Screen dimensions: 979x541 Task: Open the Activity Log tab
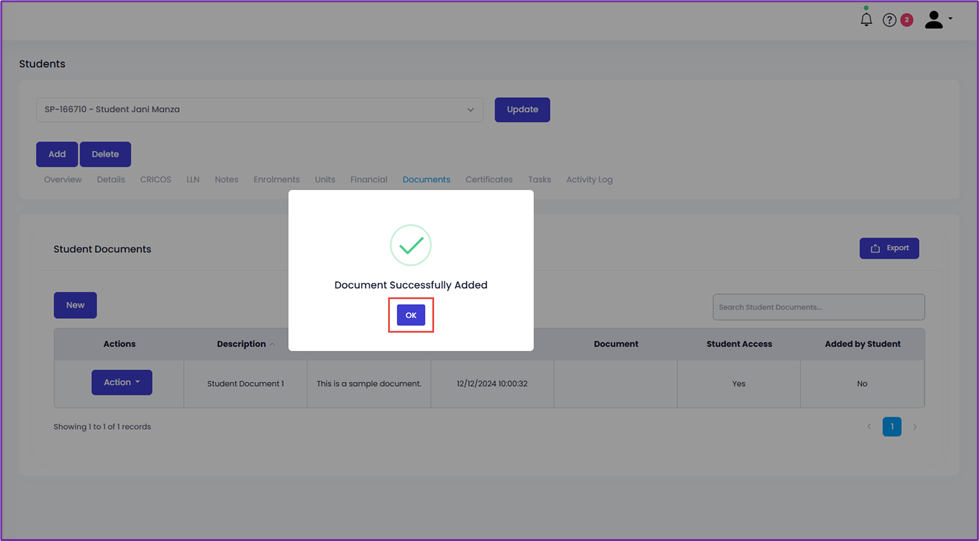click(x=589, y=179)
